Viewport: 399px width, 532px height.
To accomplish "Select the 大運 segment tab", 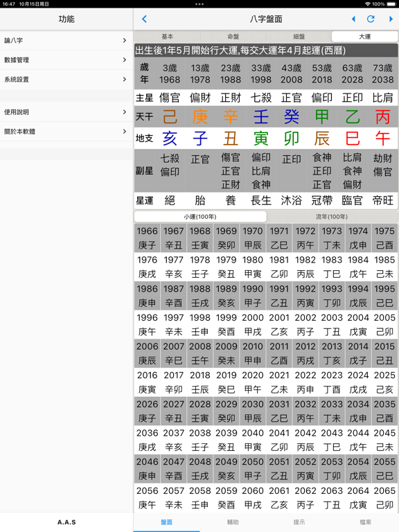I will [365, 36].
